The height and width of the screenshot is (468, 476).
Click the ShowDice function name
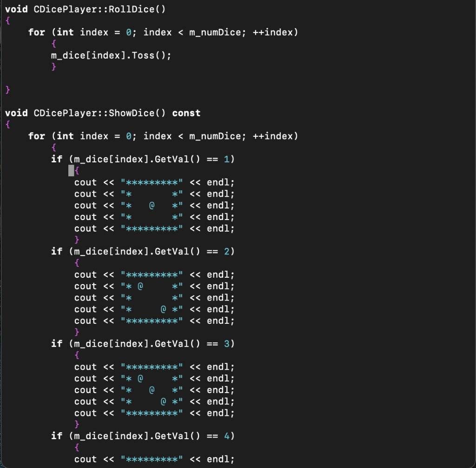click(x=131, y=113)
